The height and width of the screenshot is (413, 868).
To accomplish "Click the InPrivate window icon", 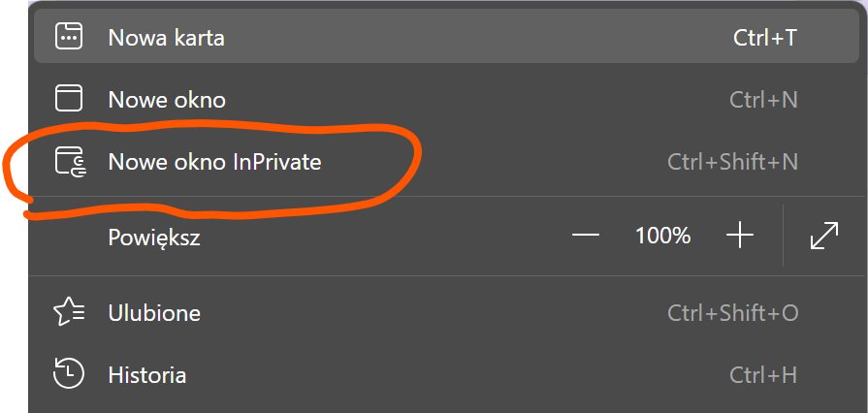I will [x=69, y=161].
